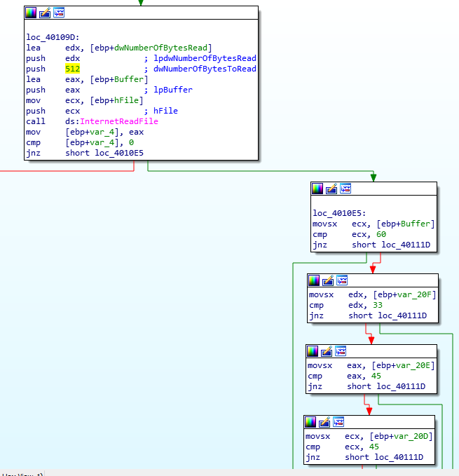The height and width of the screenshot is (476, 459).
Task: Click dwNumberOfBytesRead in the lea edx instruction
Action: tap(160, 48)
